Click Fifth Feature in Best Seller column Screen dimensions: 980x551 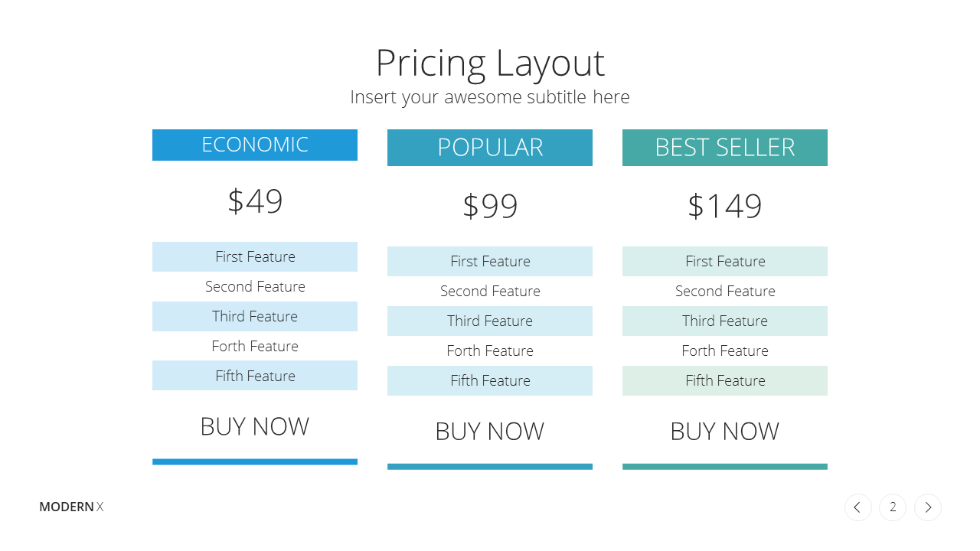[x=725, y=380]
